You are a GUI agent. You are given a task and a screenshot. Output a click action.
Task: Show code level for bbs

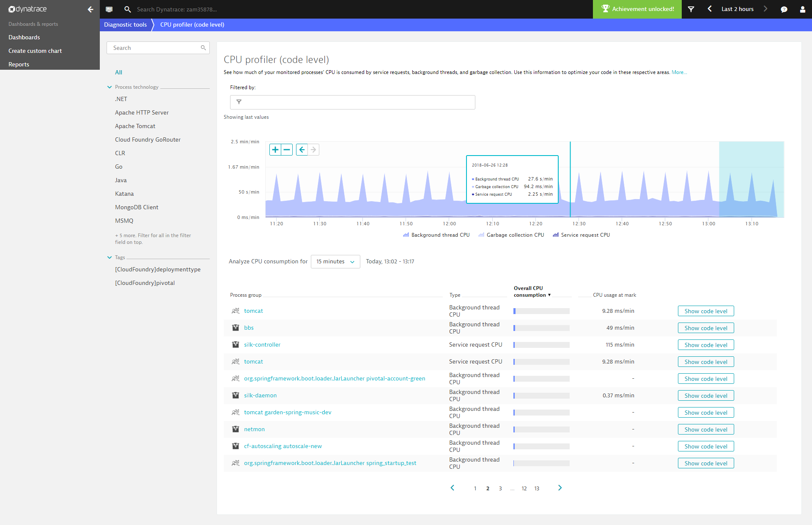[x=706, y=328]
